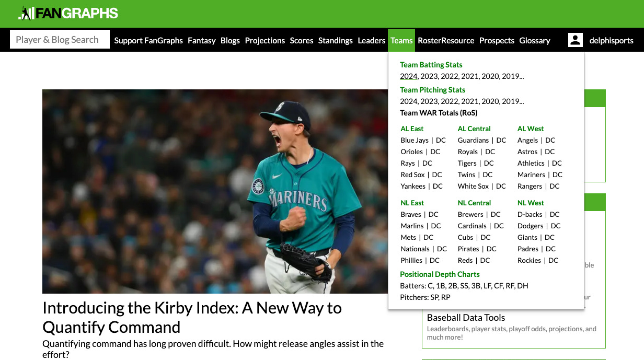
Task: Click the batter silhouette in the logo
Action: pos(25,13)
